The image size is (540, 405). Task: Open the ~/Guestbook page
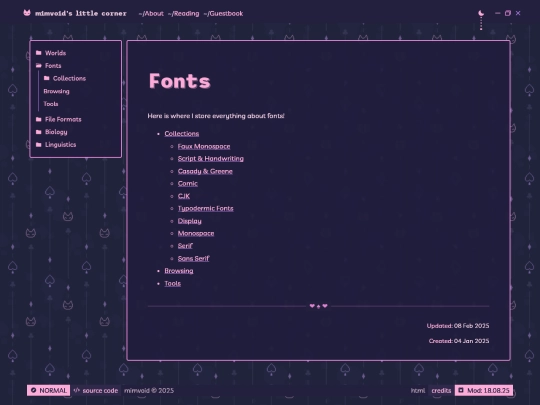click(223, 13)
